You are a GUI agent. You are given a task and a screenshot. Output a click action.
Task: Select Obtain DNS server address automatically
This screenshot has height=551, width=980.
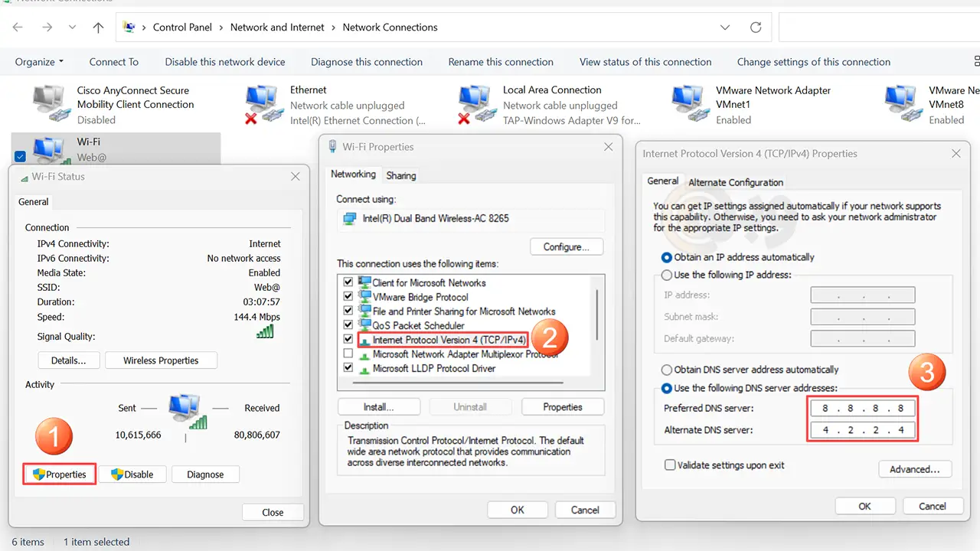[667, 370]
